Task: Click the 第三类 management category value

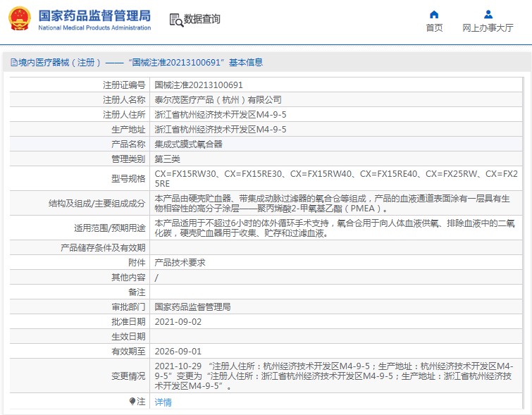Action: (167, 159)
